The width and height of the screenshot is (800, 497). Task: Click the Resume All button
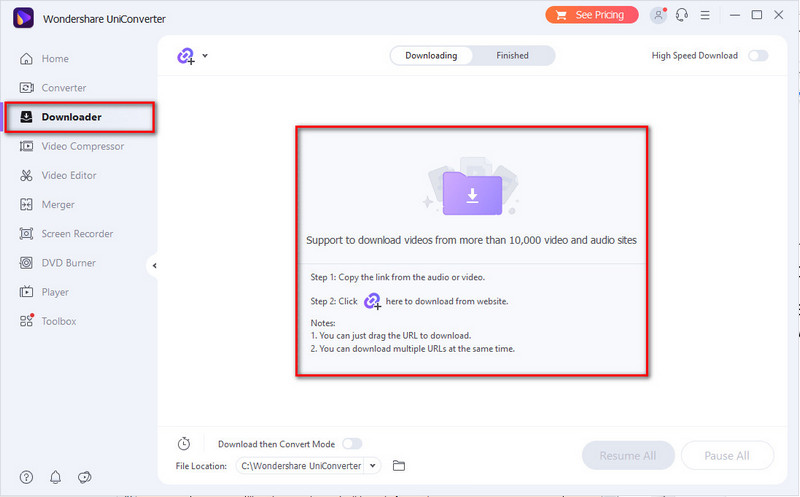click(x=628, y=455)
